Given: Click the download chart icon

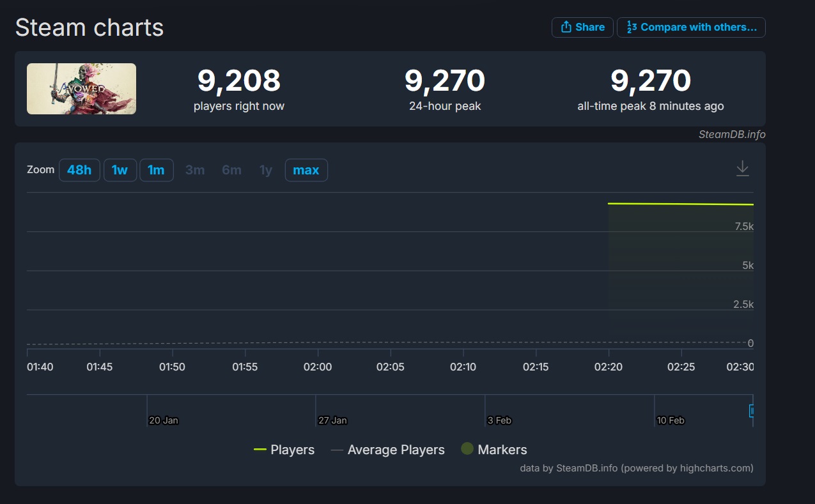Looking at the screenshot, I should click(x=742, y=169).
